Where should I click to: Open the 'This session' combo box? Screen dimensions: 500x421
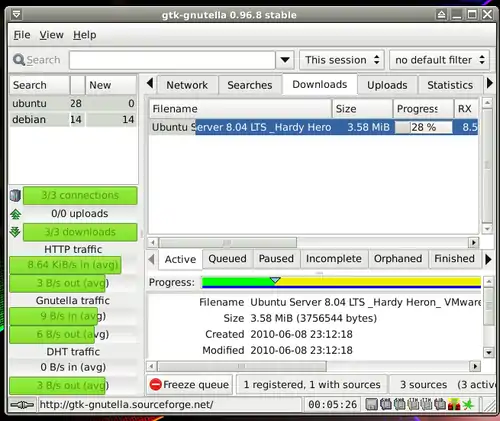(x=342, y=60)
